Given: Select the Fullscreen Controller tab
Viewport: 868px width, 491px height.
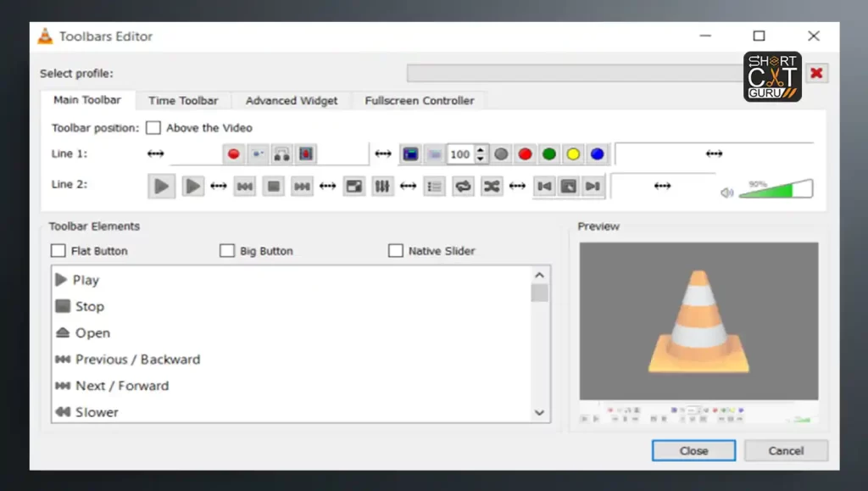Looking at the screenshot, I should 420,101.
